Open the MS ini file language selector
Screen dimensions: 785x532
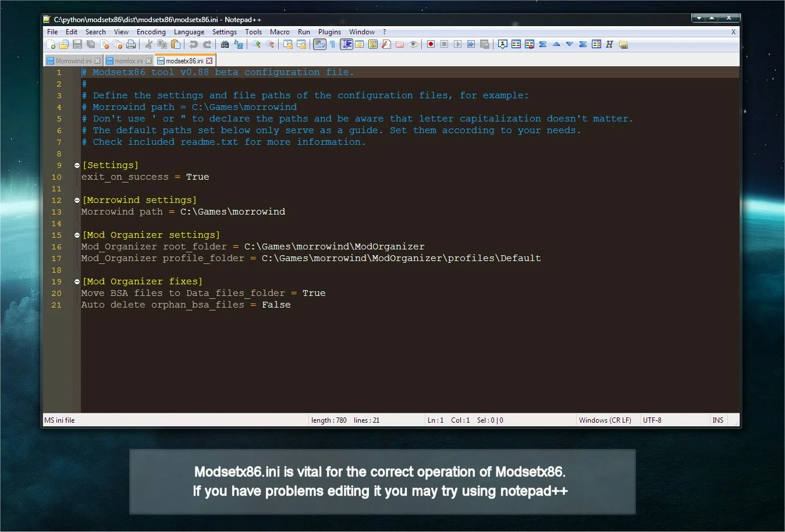click(x=59, y=420)
